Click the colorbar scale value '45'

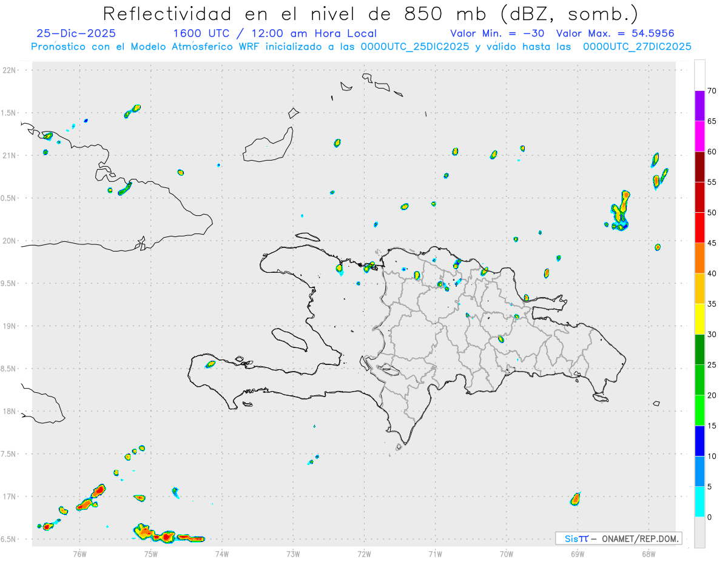pos(712,243)
